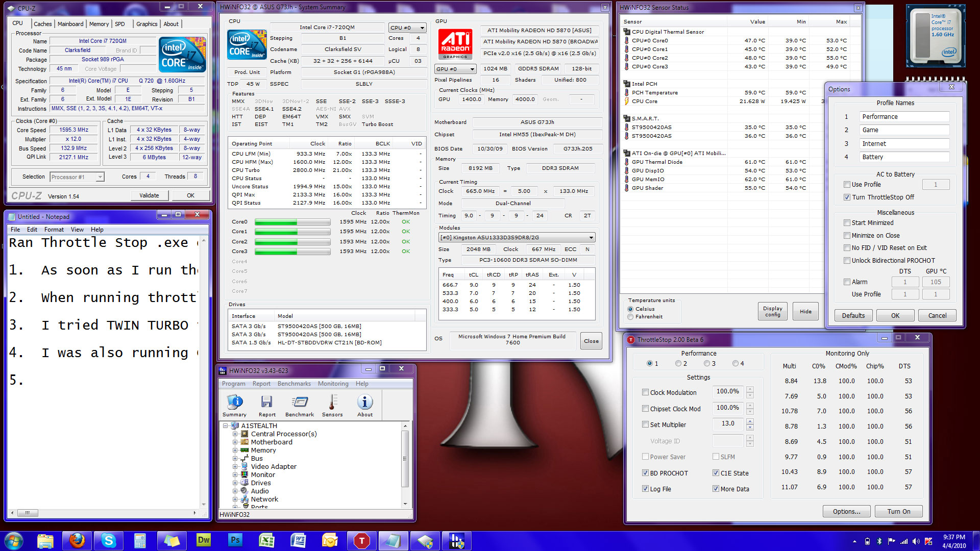Open the Benchmarks menu in HWiNFO32

click(294, 384)
